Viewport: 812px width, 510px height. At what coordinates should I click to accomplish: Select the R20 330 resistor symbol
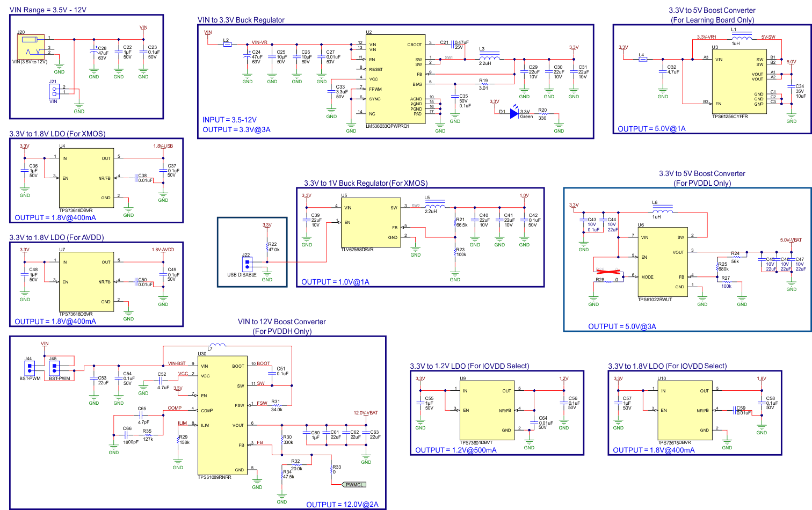[543, 114]
